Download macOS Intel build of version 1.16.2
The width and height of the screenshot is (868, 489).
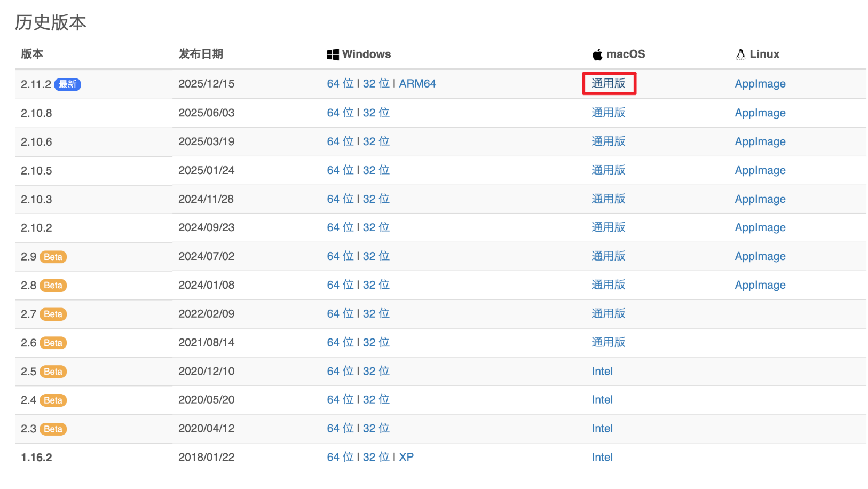pos(602,458)
